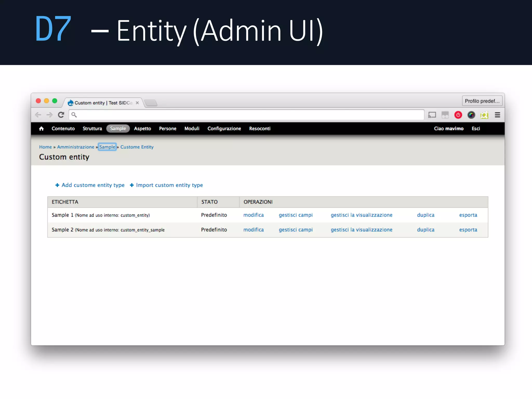Click Predefinito status of Sample 2
This screenshot has height=399, width=532.
214,230
